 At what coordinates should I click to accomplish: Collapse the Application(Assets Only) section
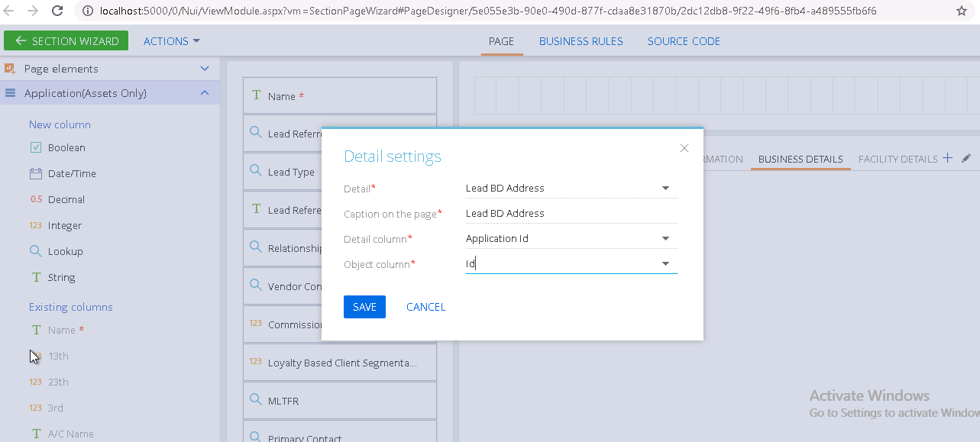(205, 93)
